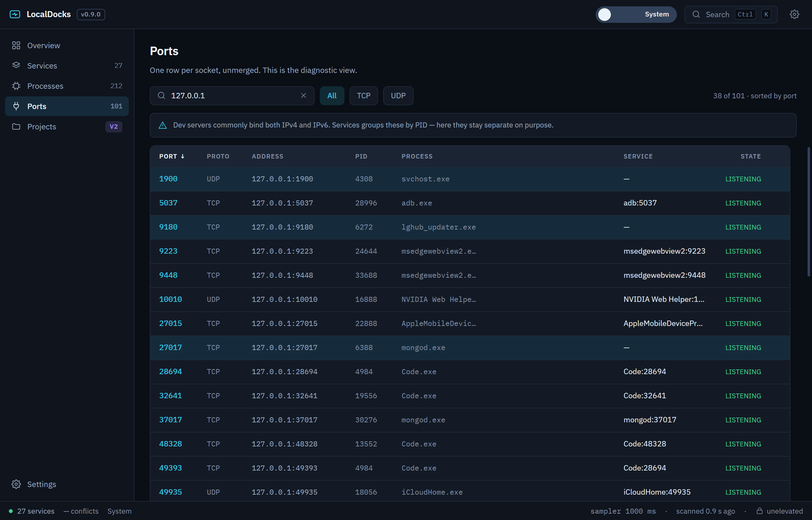Sort by the SERVICE column header
This screenshot has width=812, height=520.
638,156
